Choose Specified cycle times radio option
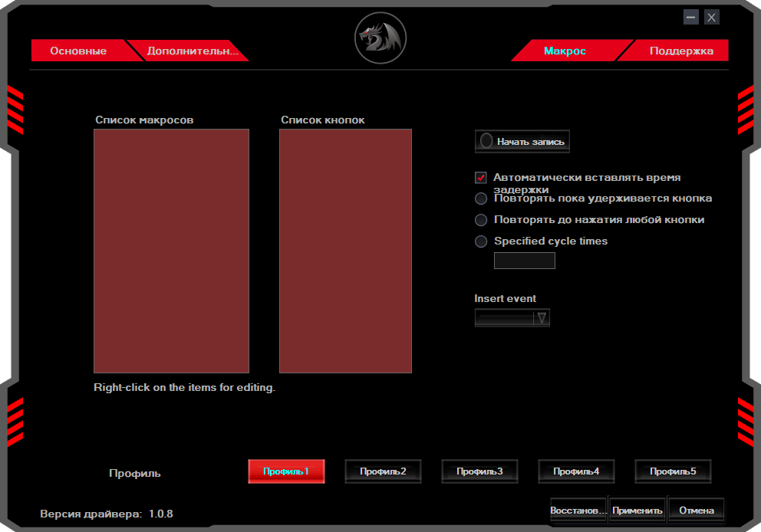This screenshot has width=761, height=532. click(480, 241)
